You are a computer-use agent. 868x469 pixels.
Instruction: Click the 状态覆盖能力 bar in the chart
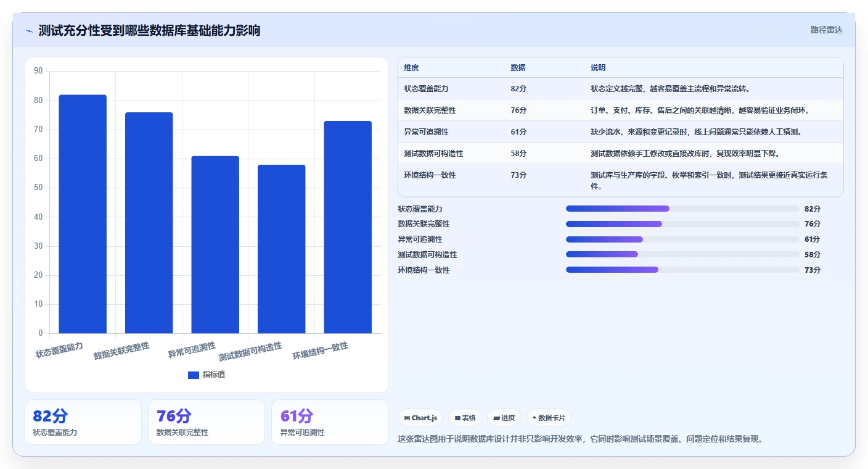[x=83, y=214]
